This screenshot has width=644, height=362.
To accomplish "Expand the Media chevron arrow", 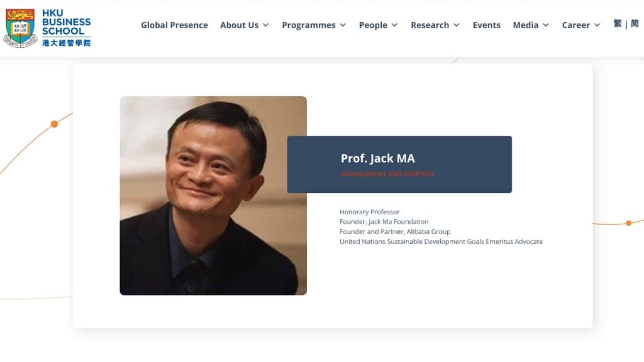I will click(546, 25).
